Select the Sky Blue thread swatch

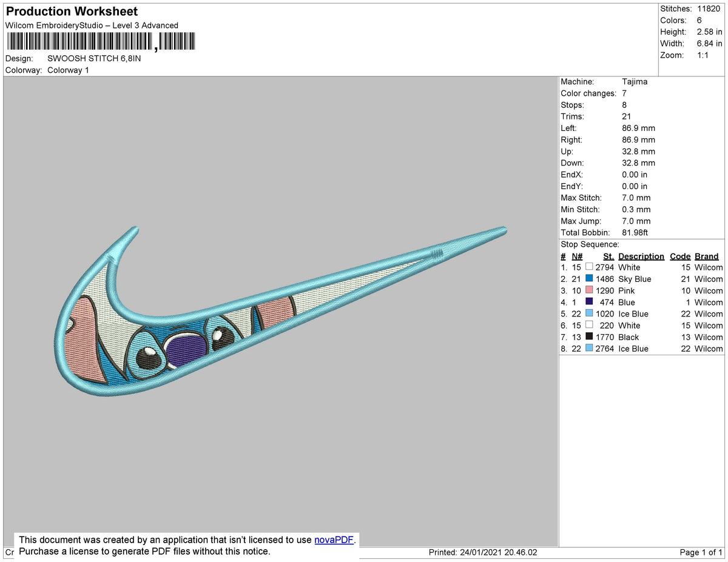(x=588, y=279)
